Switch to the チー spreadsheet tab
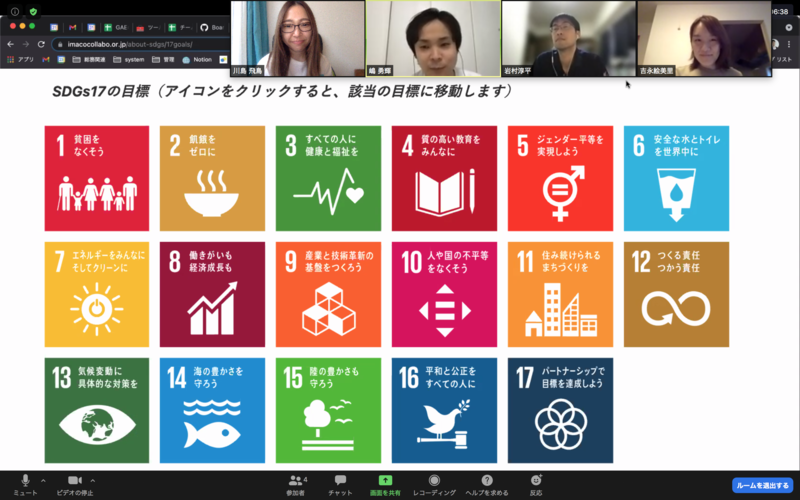The image size is (800, 500). [x=181, y=27]
